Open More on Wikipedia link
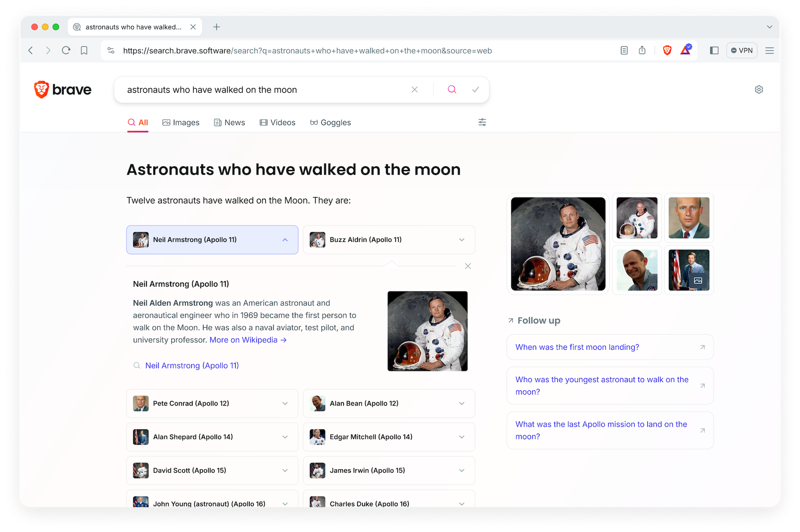Image resolution: width=800 pixels, height=532 pixels. pos(248,340)
